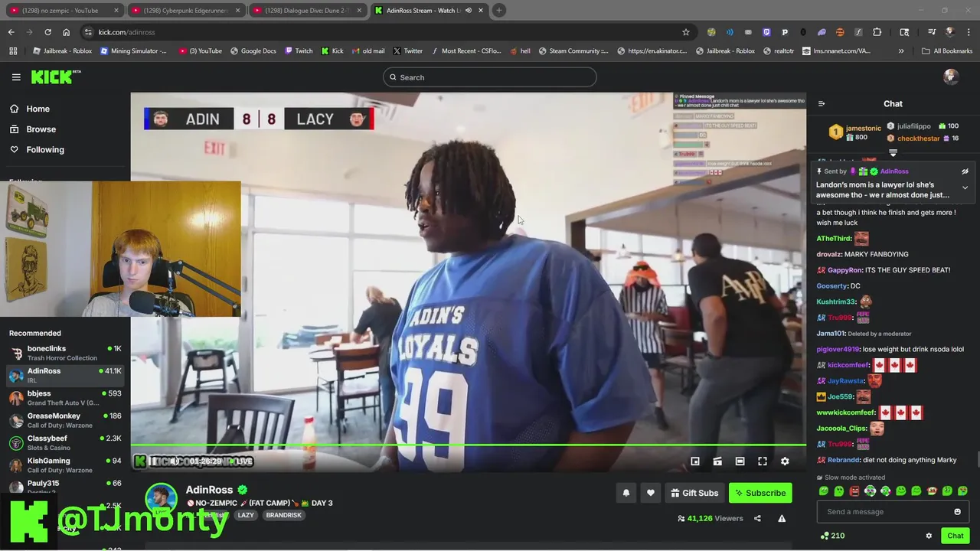
Task: Open the media control button in toolbar
Action: click(x=932, y=32)
